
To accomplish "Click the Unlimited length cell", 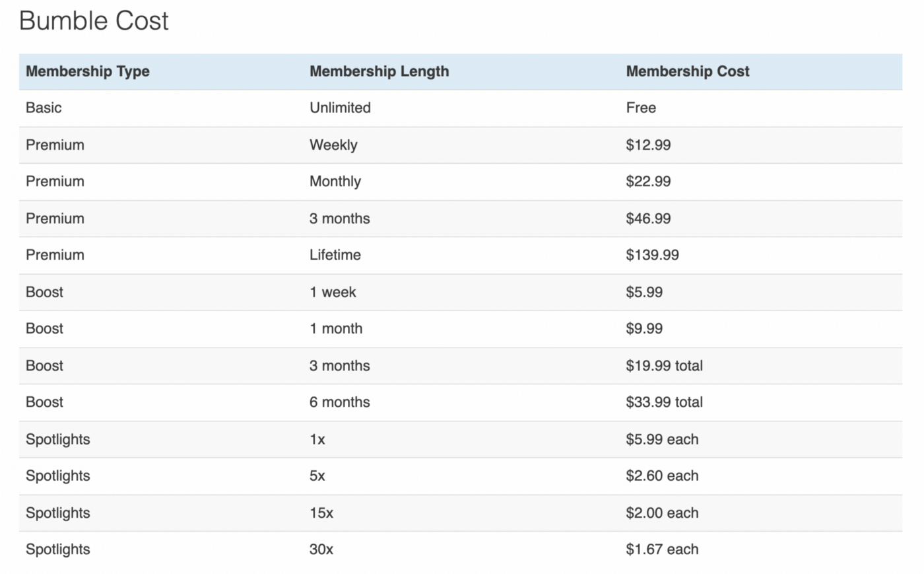I will pos(340,108).
